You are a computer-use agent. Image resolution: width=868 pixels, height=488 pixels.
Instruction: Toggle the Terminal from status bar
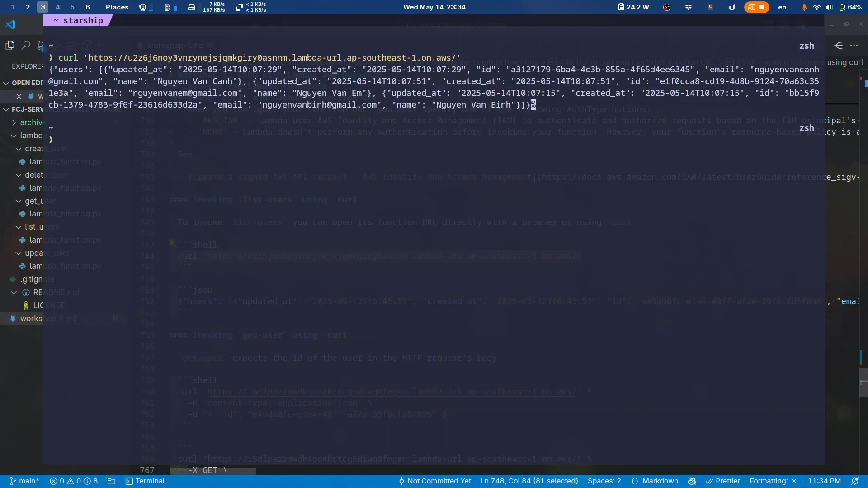[x=145, y=481]
